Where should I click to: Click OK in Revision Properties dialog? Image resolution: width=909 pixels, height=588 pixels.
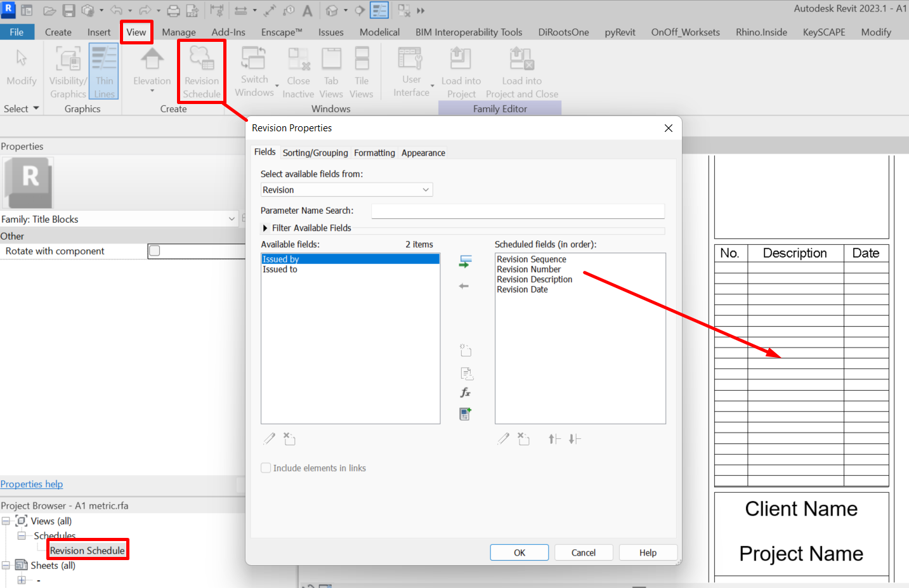click(x=520, y=552)
